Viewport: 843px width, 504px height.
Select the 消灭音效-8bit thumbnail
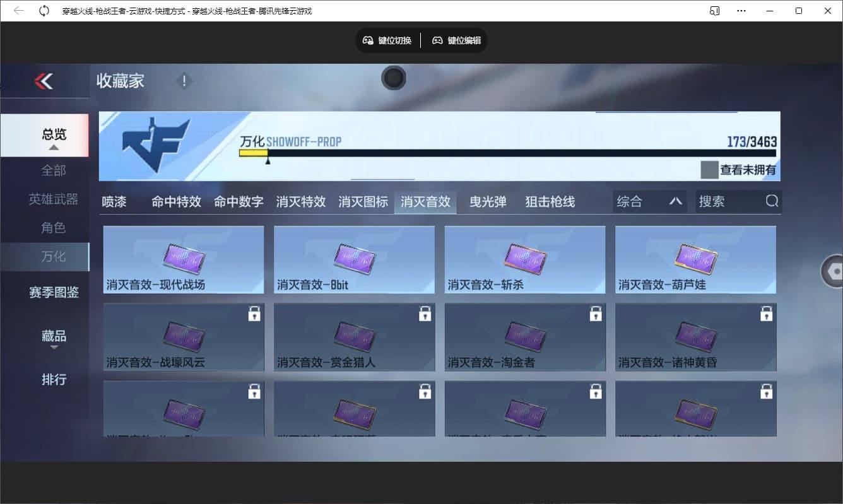click(354, 259)
